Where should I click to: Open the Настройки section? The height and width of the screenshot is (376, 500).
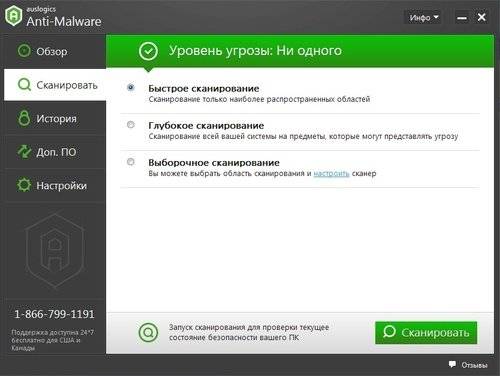coord(55,185)
